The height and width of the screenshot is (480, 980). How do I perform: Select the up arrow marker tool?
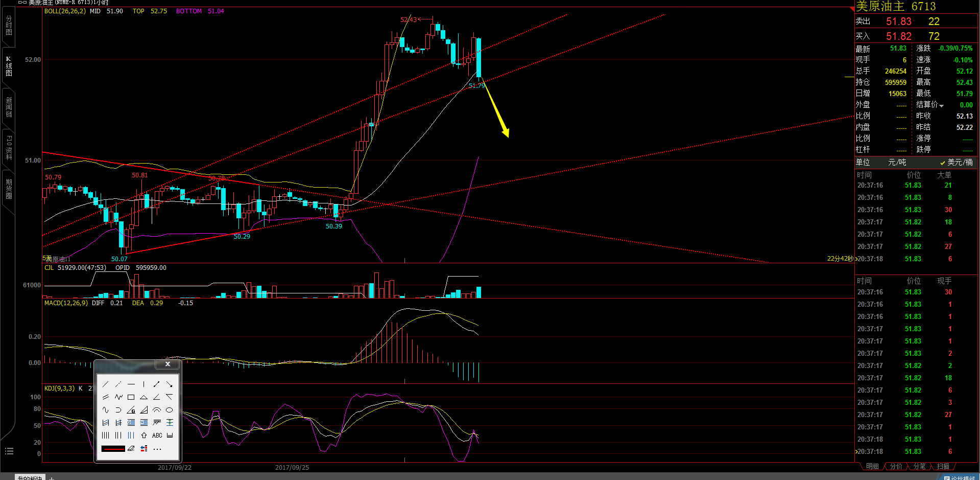144,435
